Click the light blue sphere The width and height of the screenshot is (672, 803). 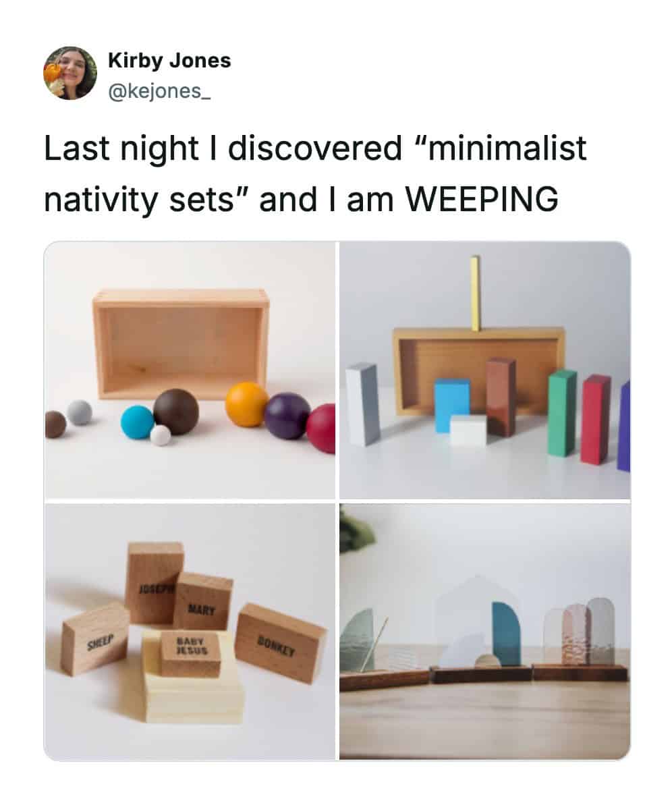point(138,422)
